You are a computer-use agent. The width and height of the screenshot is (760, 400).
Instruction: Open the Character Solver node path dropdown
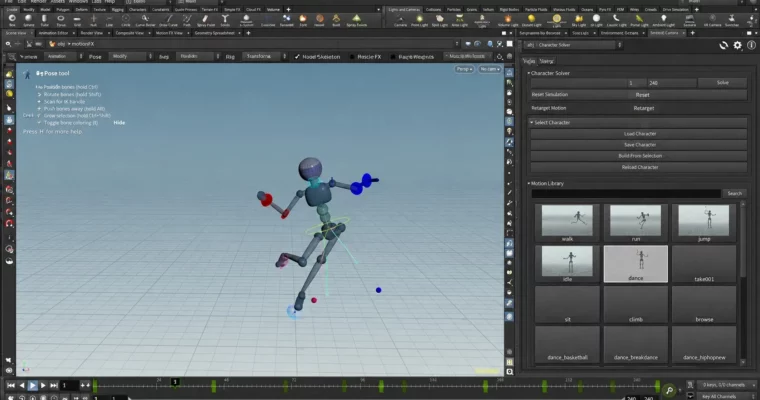573,45
